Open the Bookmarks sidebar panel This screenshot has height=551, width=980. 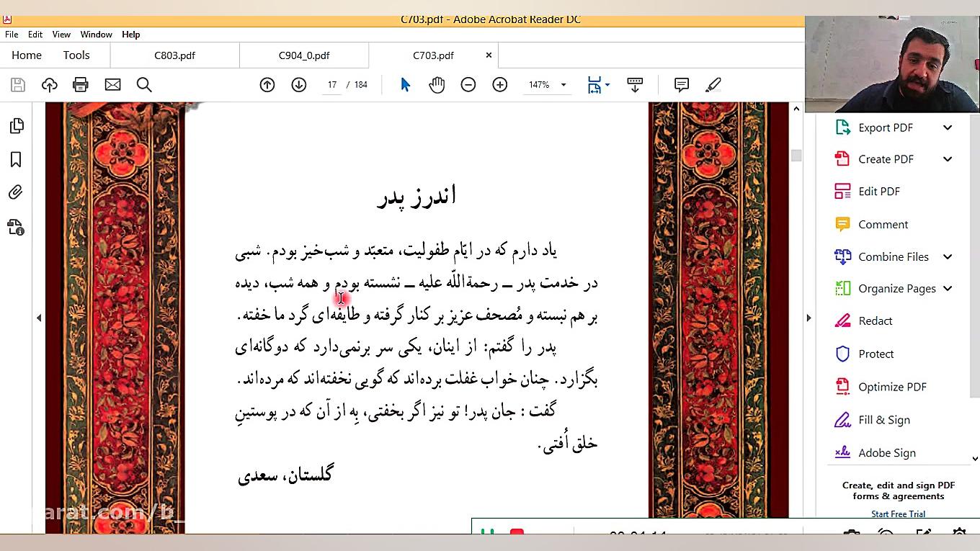click(17, 159)
